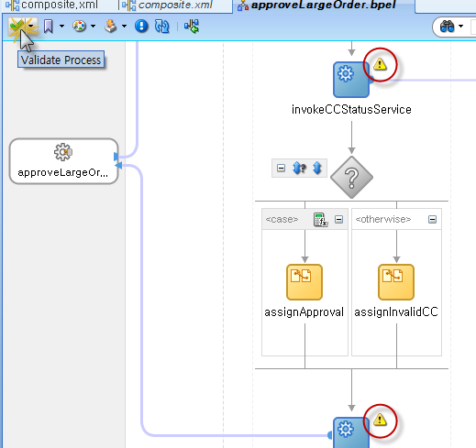Viewport: 476px width, 448px height.
Task: Click the assignApproval label
Action: coord(304,312)
